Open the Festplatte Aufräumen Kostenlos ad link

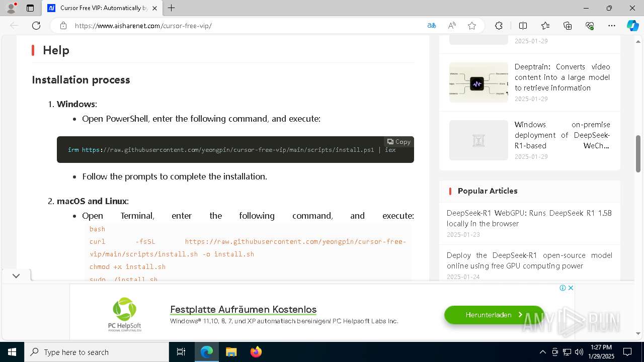tap(244, 309)
